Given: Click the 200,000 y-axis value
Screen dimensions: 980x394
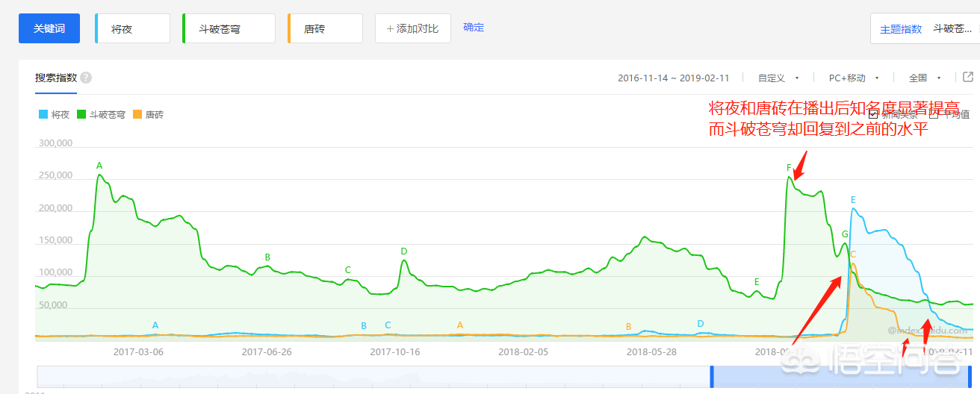Looking at the screenshot, I should 54,209.
